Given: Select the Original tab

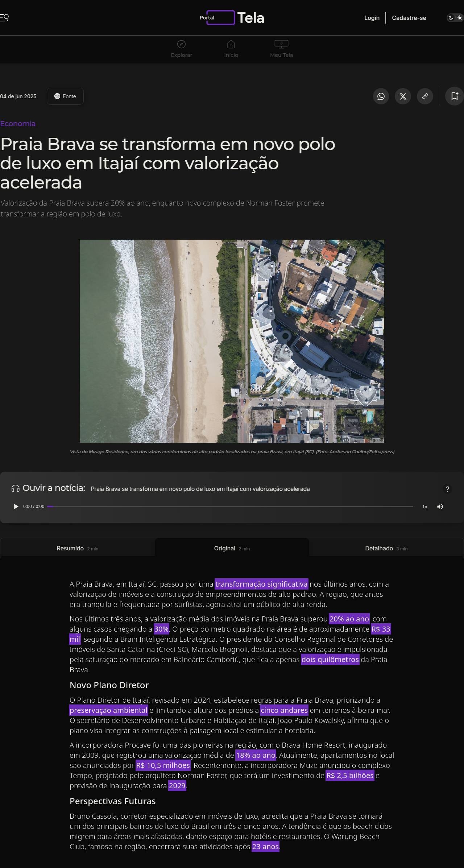Looking at the screenshot, I should pos(232,548).
